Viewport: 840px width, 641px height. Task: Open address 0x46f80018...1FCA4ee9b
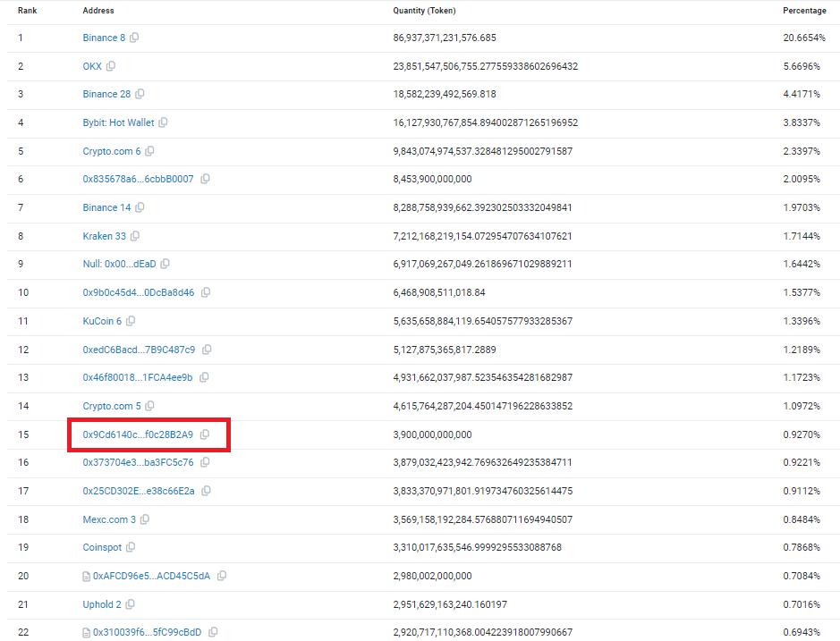tap(138, 377)
